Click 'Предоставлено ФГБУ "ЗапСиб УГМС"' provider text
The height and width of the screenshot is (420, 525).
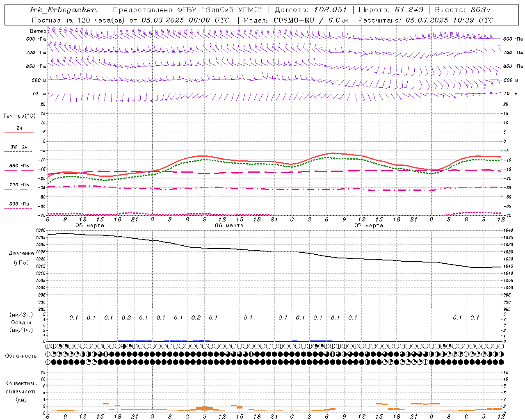[187, 10]
